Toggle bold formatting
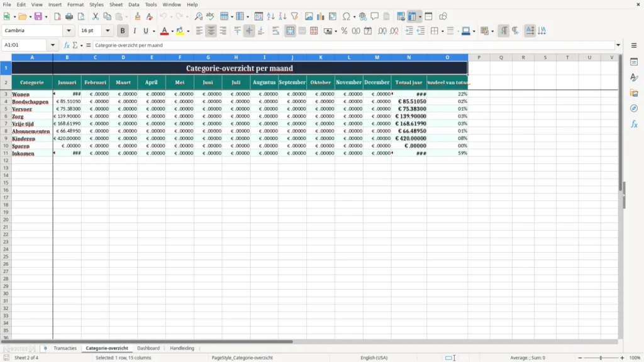 point(123,31)
